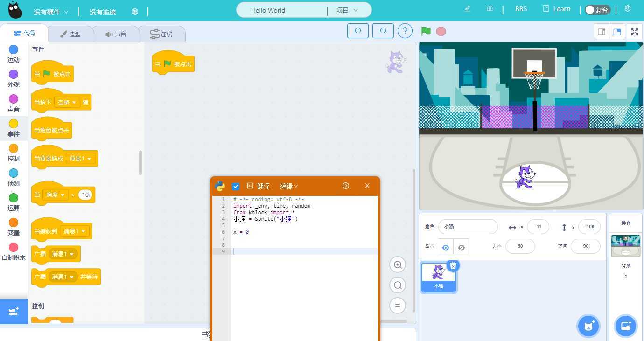644x341 pixels.
Task: Click the Python logo icon
Action: coord(220,186)
